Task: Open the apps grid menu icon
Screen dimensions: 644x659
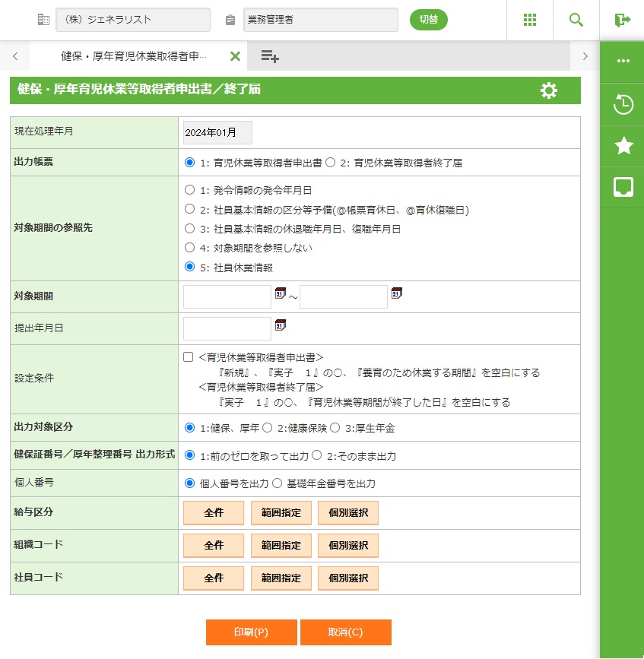Action: [530, 20]
